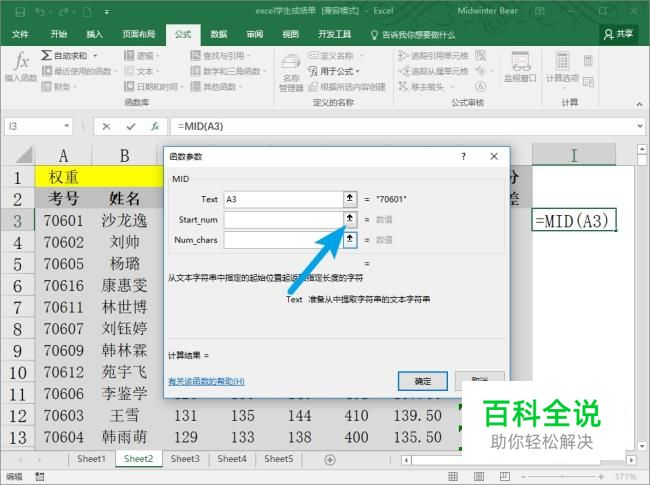
Task: Open the 视图 (View) tab
Action: coord(290,34)
